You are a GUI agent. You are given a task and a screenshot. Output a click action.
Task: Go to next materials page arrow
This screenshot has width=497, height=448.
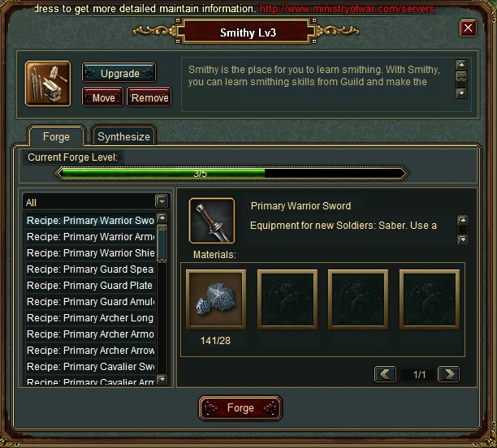448,374
